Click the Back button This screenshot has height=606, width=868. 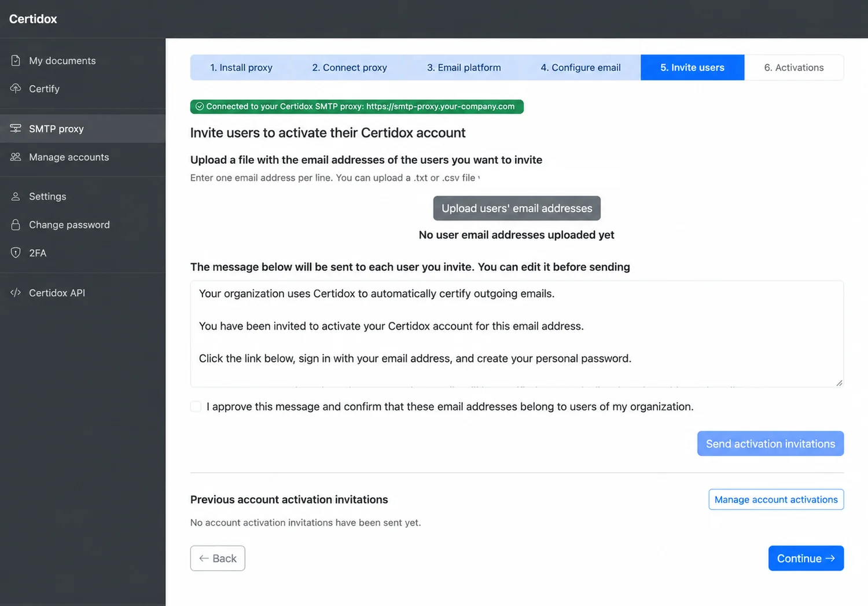pyautogui.click(x=218, y=558)
